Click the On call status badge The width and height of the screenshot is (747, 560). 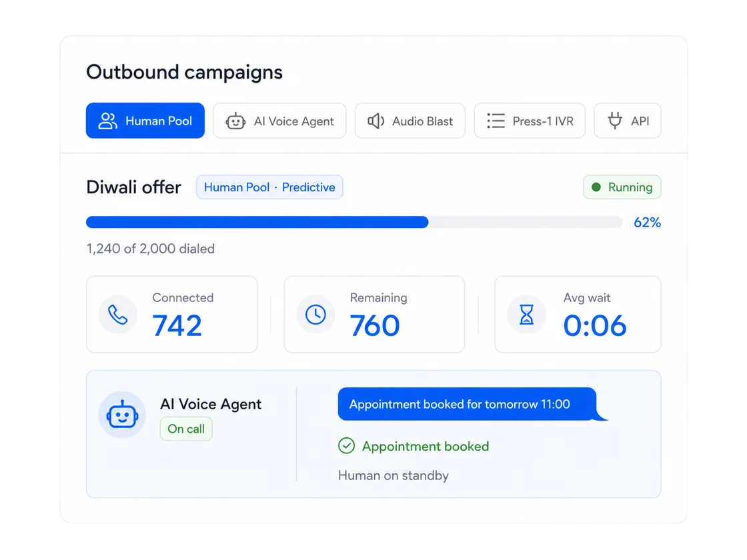pos(186,429)
